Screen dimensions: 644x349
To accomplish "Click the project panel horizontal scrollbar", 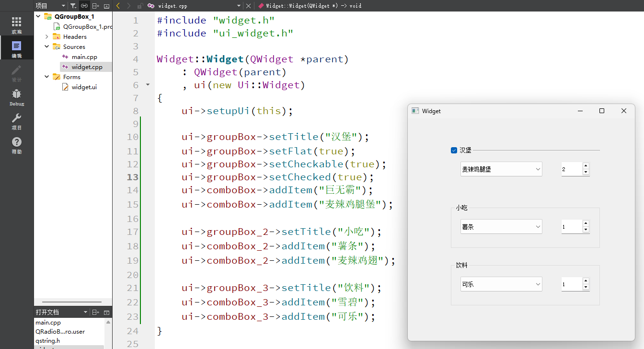I will (x=73, y=302).
